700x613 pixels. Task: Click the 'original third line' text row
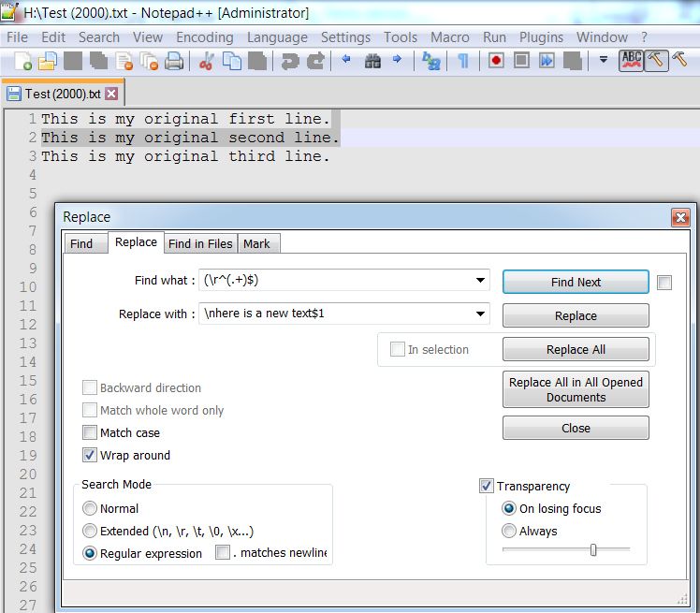tap(185, 156)
